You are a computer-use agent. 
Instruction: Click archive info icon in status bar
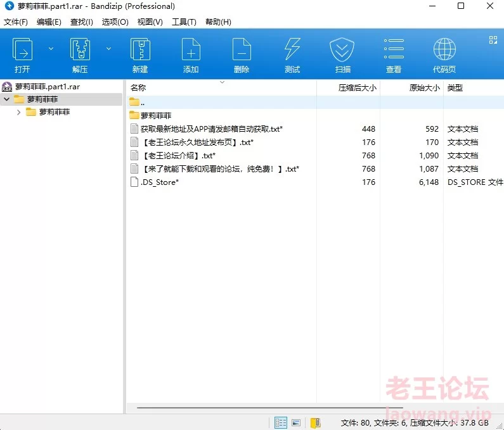coord(315,422)
